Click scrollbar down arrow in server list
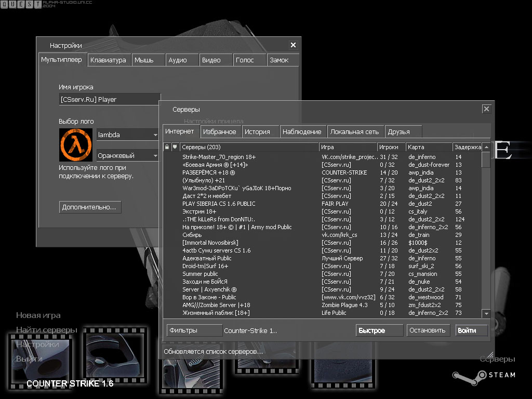This screenshot has height=399, width=532. tap(486, 313)
